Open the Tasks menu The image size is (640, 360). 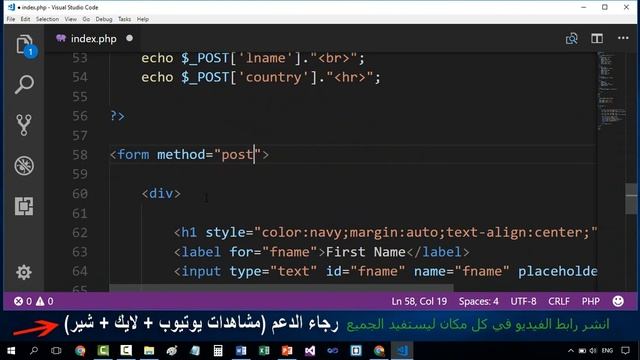coord(124,19)
